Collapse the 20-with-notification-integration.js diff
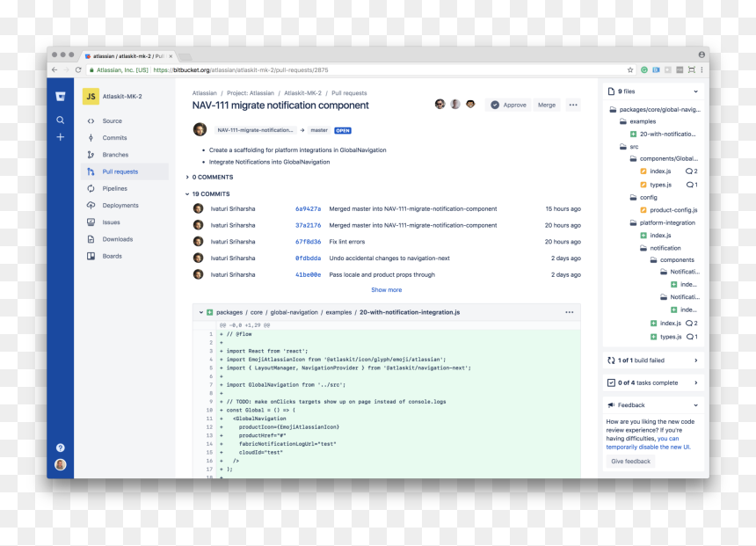 [x=201, y=312]
